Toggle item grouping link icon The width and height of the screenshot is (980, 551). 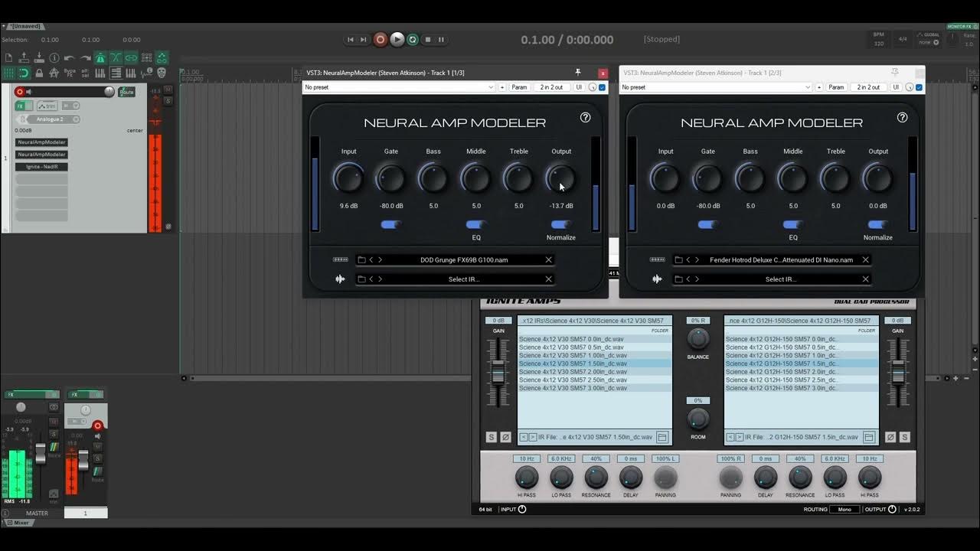131,57
